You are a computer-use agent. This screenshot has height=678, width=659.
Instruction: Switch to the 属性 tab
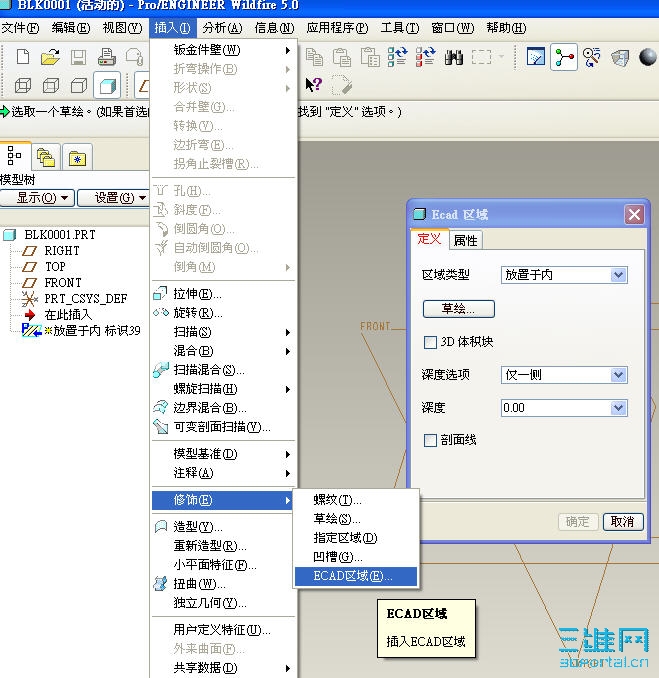point(465,240)
